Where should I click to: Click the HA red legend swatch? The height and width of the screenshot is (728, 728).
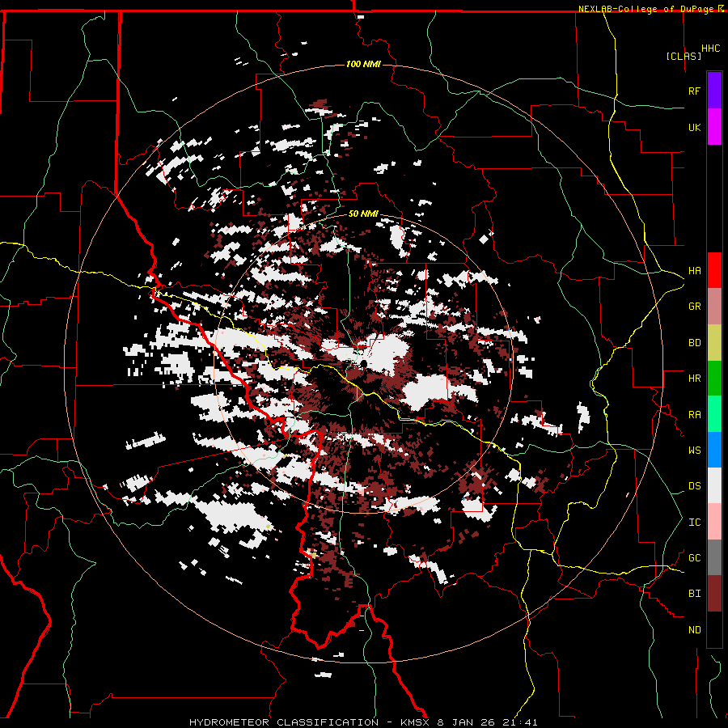714,270
